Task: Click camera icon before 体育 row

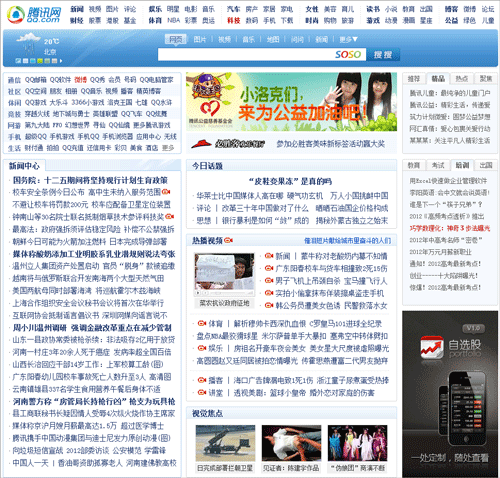Action: coord(202,323)
